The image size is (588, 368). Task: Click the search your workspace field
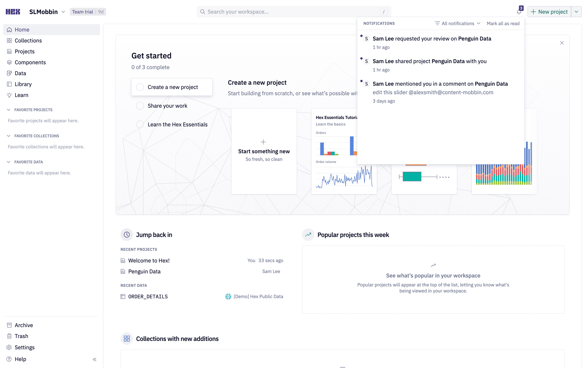point(294,12)
